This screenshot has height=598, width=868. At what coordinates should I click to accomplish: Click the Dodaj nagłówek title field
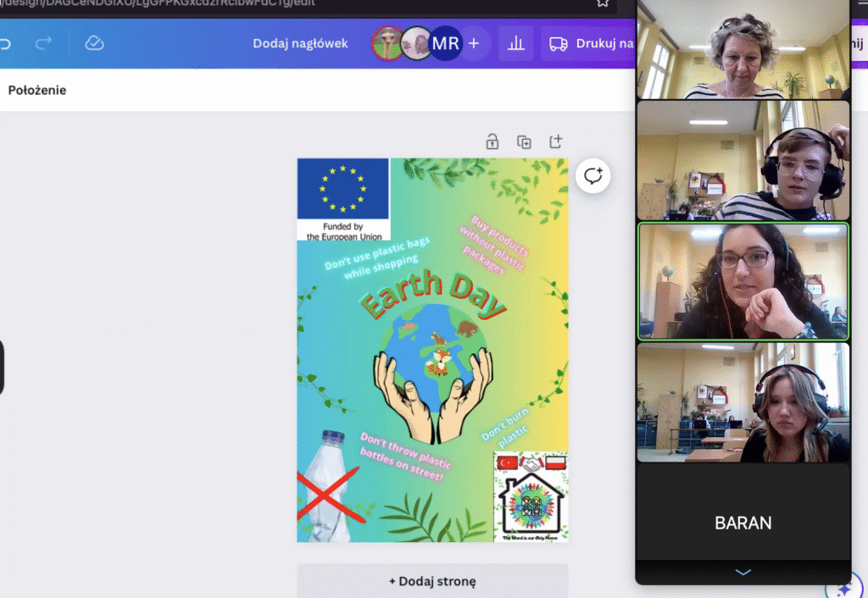(300, 43)
